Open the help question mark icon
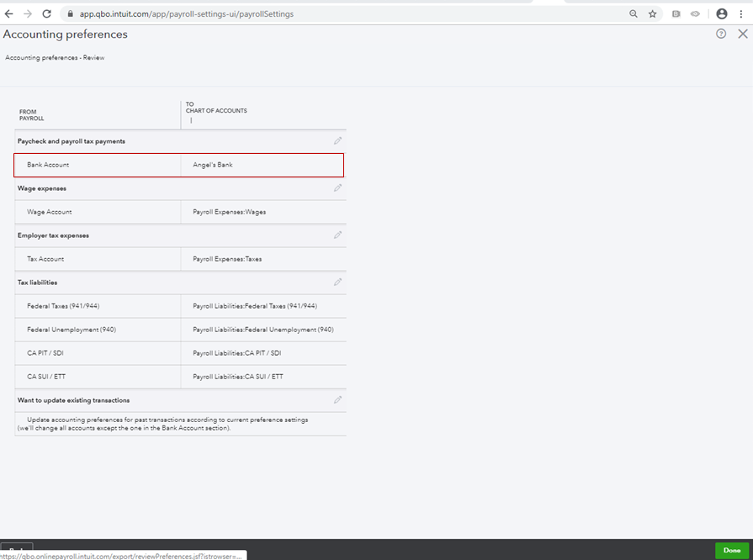This screenshot has height=560, width=753. click(721, 34)
